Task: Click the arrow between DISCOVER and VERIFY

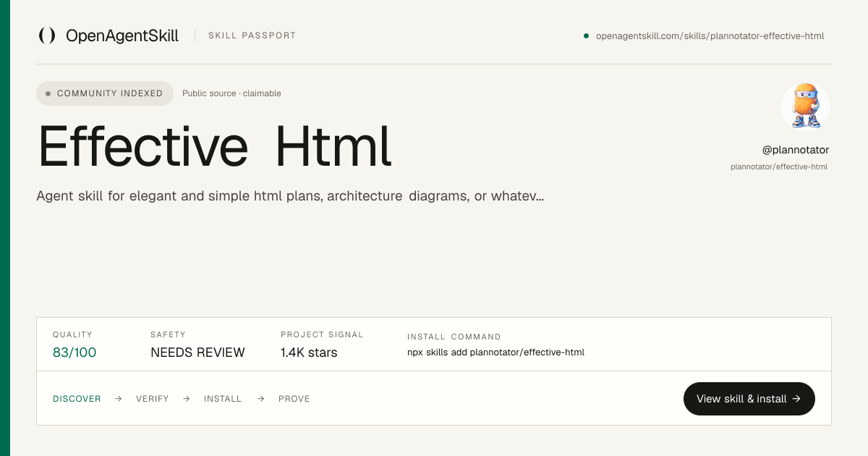Action: [119, 399]
